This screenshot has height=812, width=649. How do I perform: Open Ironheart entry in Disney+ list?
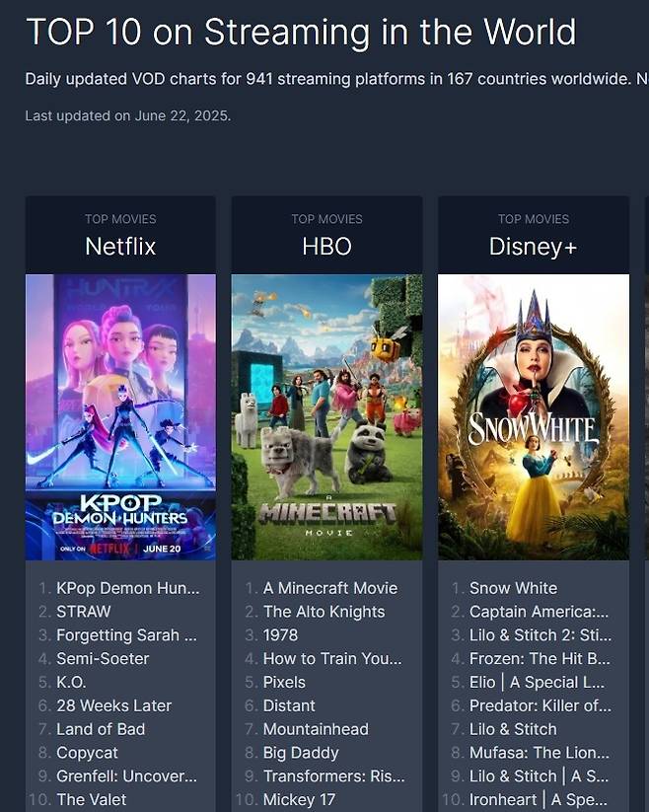[539, 799]
